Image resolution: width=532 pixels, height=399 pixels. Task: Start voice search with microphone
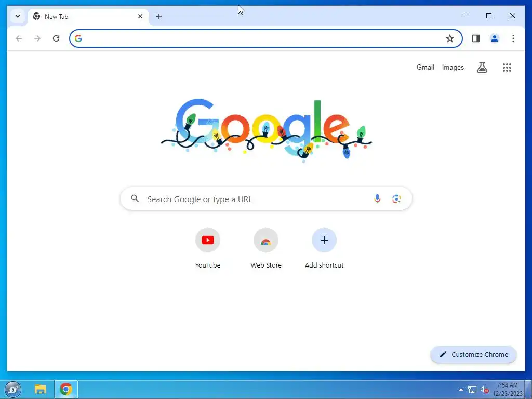pyautogui.click(x=377, y=199)
